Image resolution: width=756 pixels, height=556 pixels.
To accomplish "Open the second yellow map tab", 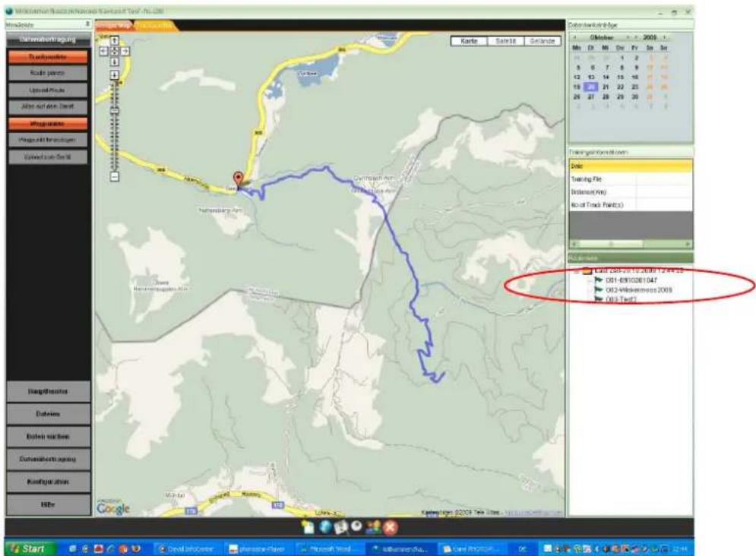I will 153,26.
